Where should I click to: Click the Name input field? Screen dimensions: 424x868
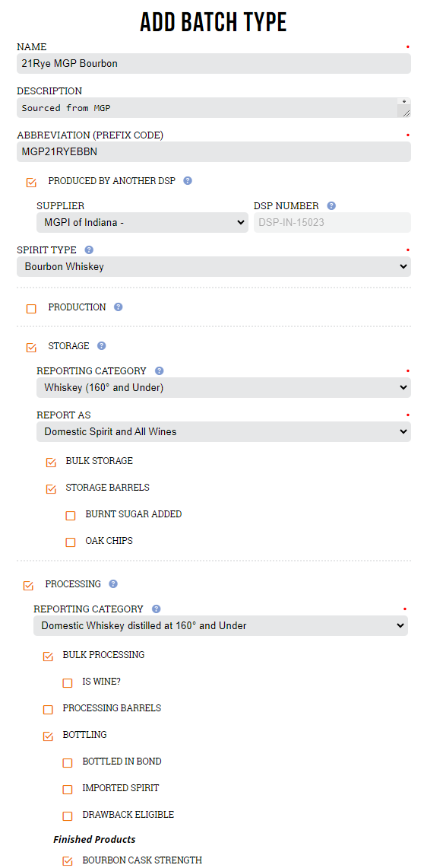click(214, 64)
